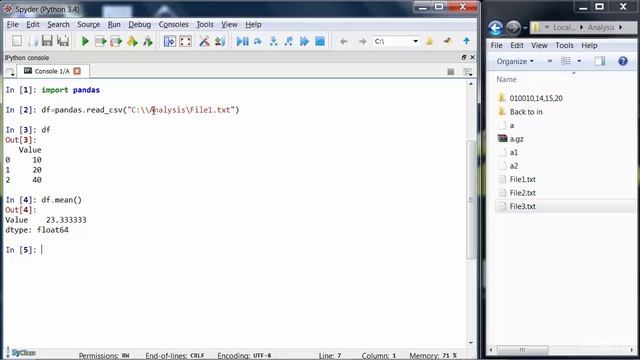This screenshot has width=640, height=360.
Task: Open Spyder Search menu
Action: coord(58,24)
